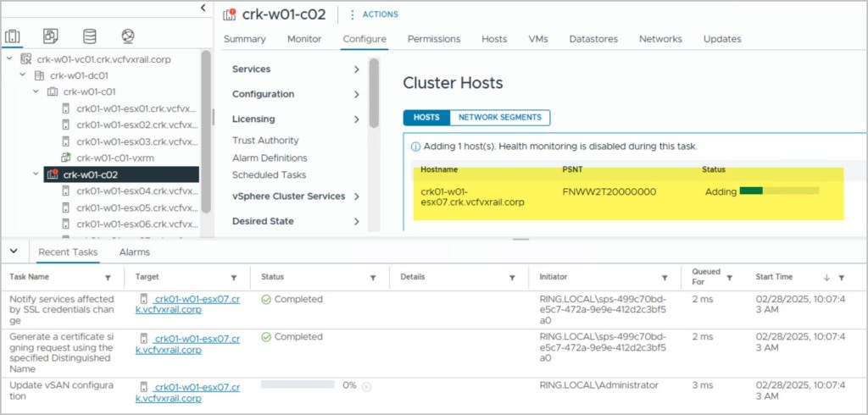Screen dimensions: 868x415
Task: Click the Status column filter icon
Action: click(372, 278)
